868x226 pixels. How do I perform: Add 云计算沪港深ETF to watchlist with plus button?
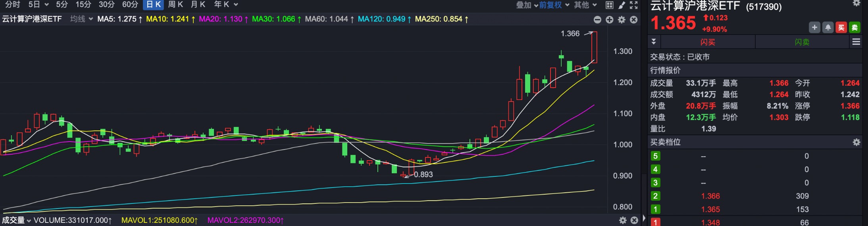pos(814,27)
